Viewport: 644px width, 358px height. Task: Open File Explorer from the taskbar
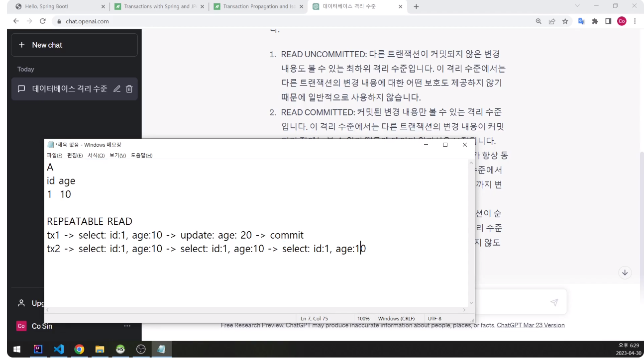tap(100, 349)
